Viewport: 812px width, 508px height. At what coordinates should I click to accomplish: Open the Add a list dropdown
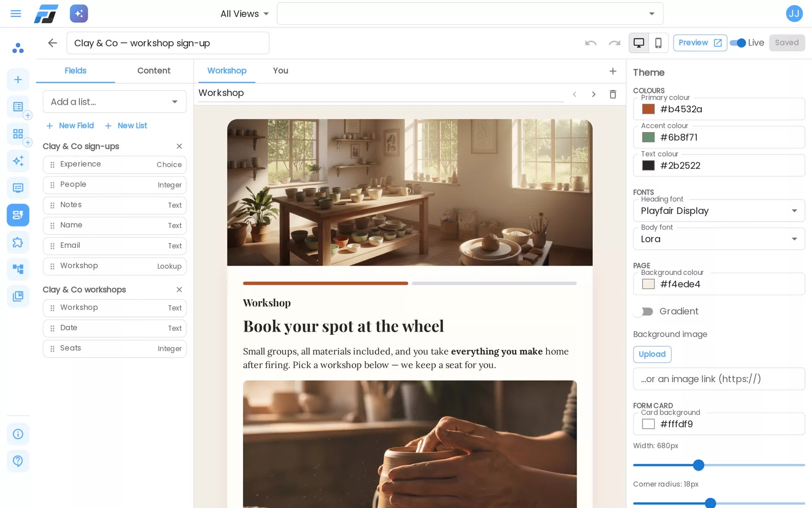(115, 102)
